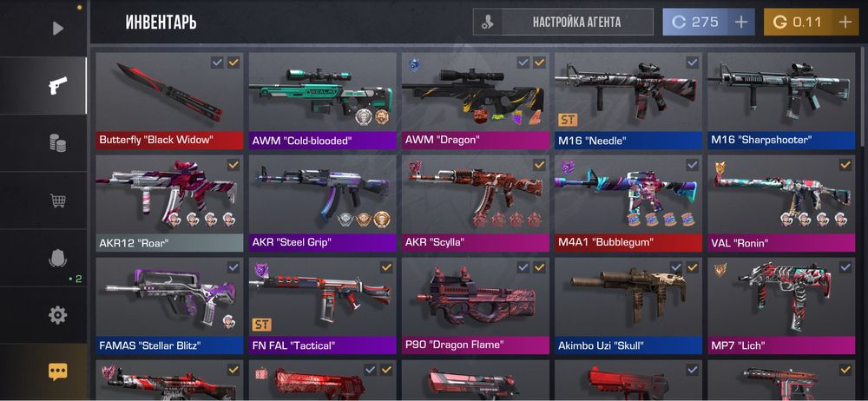Select the M4A1 Bubblegum skin card
This screenshot has width=868, height=401.
[x=628, y=203]
